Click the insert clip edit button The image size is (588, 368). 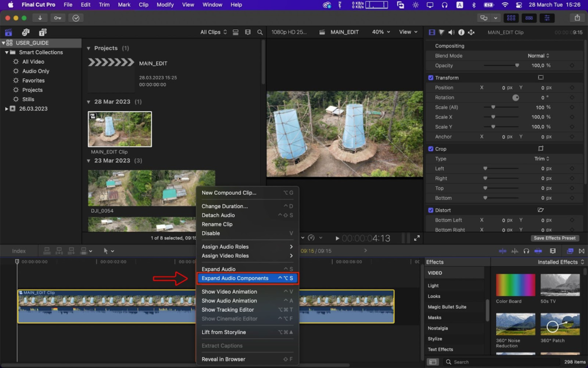click(59, 251)
